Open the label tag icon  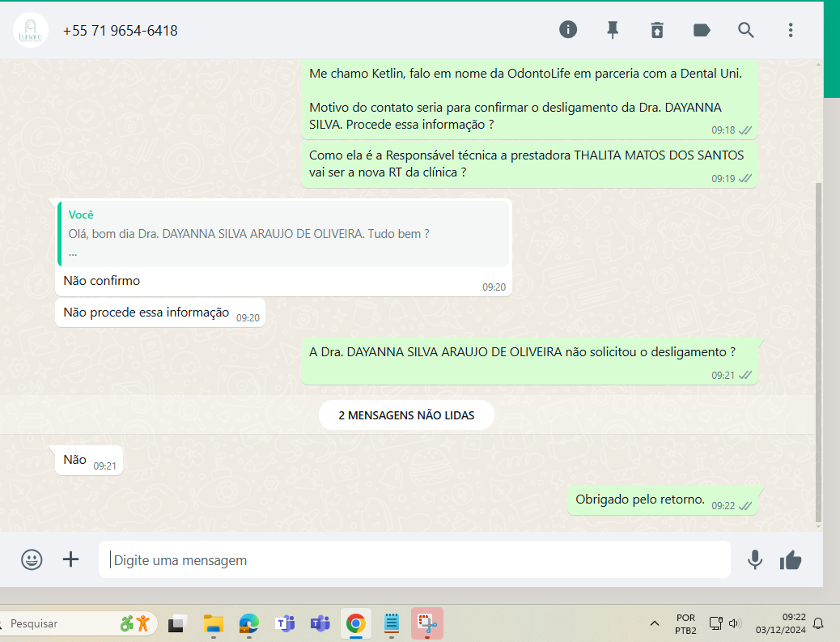[x=702, y=30]
